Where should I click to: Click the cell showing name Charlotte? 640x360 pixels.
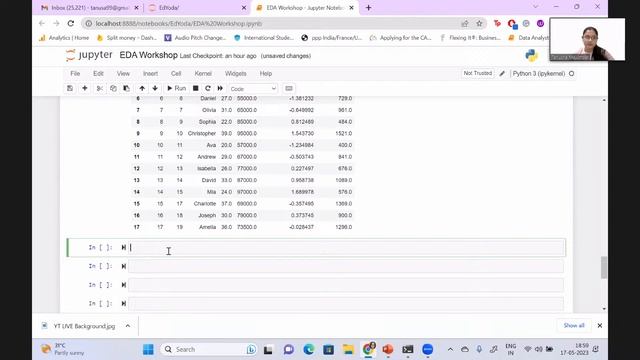click(x=204, y=204)
